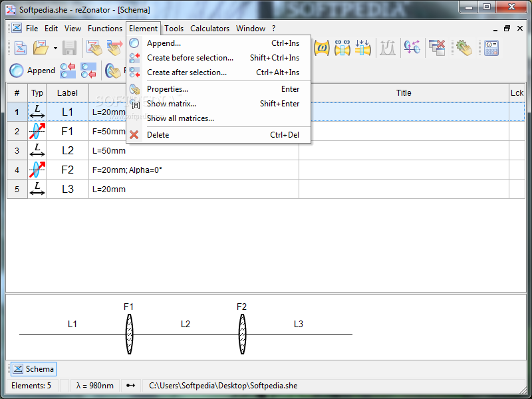Click the F1 label cell

67,131
